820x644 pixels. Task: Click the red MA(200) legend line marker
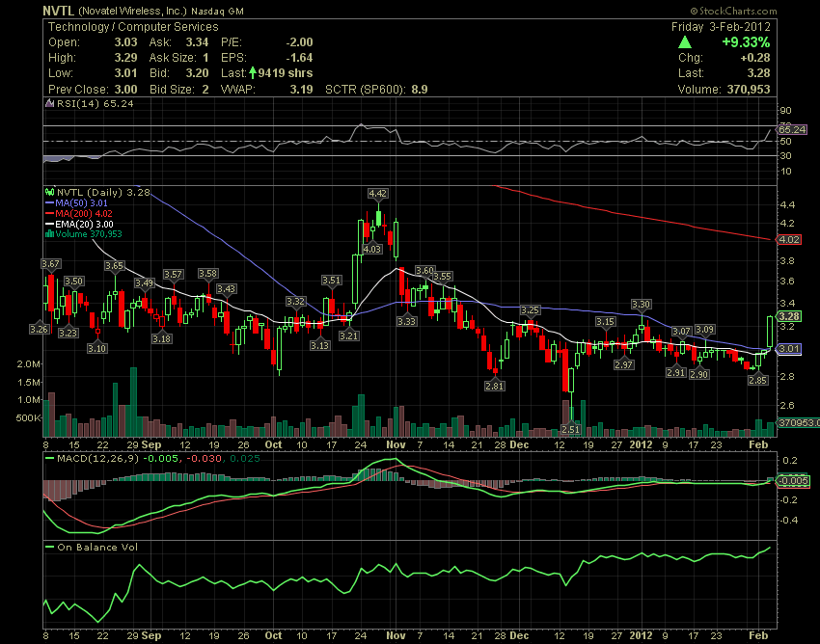point(49,213)
